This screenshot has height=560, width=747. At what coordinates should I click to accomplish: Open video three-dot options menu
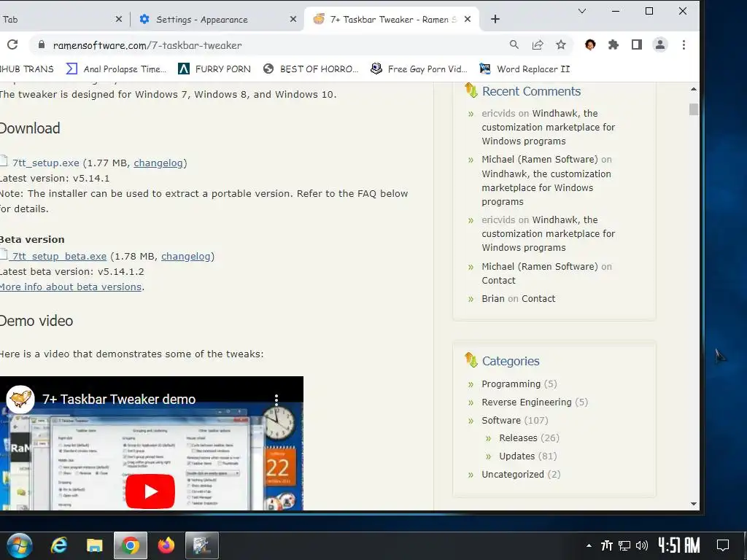pos(276,399)
